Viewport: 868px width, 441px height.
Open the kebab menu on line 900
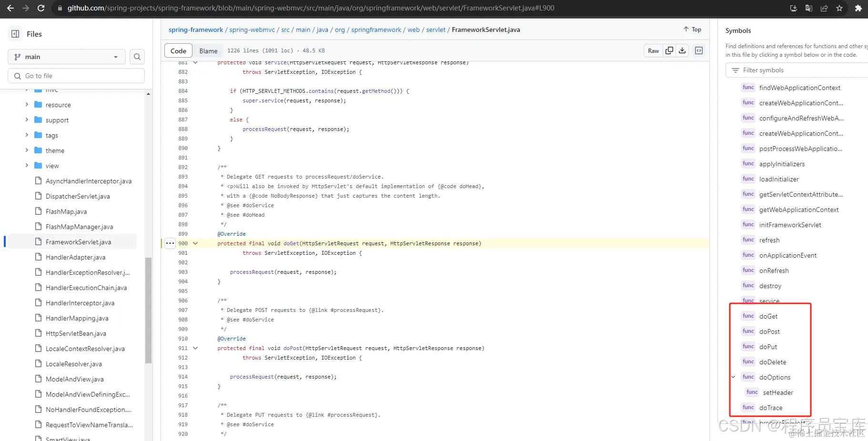coord(169,243)
